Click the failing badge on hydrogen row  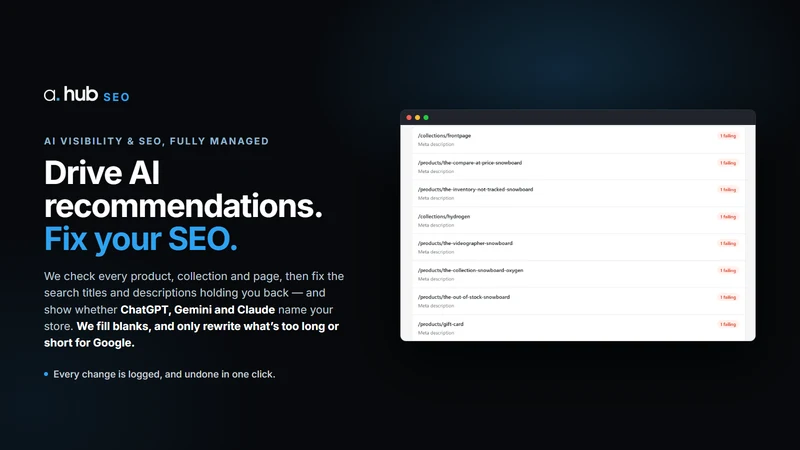tap(728, 217)
